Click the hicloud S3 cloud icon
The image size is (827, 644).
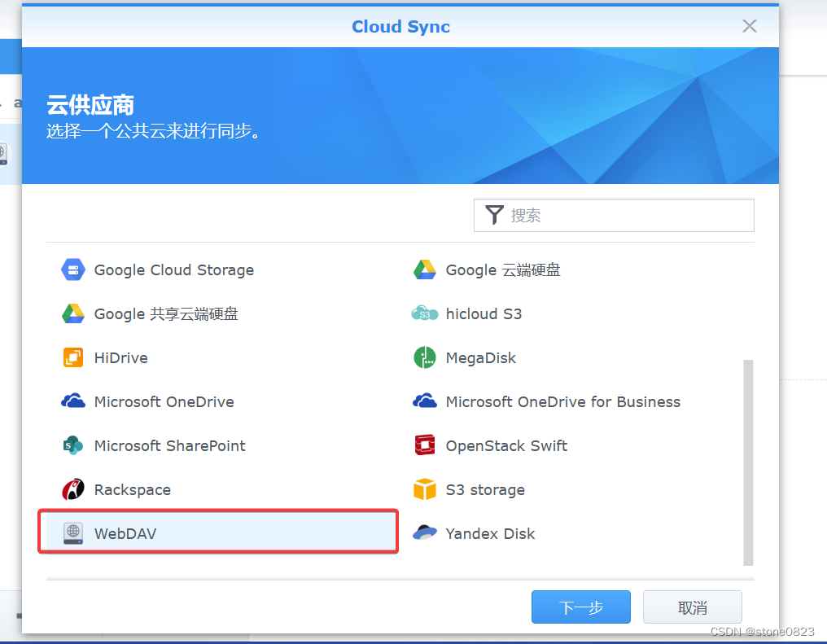(425, 313)
